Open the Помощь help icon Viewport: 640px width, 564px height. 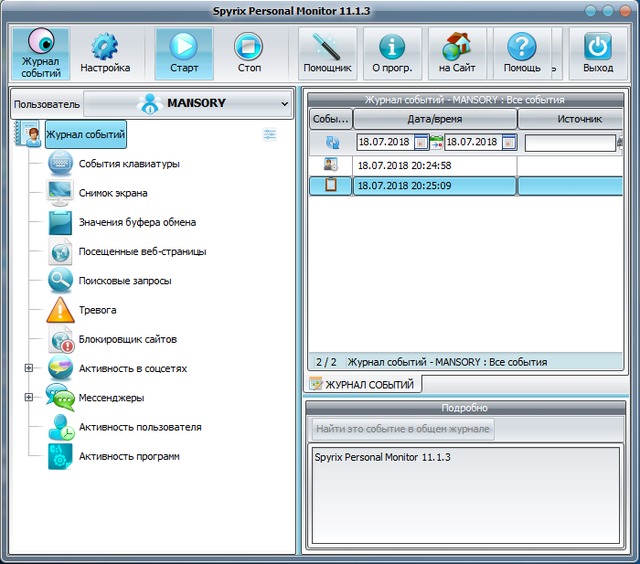tap(522, 53)
